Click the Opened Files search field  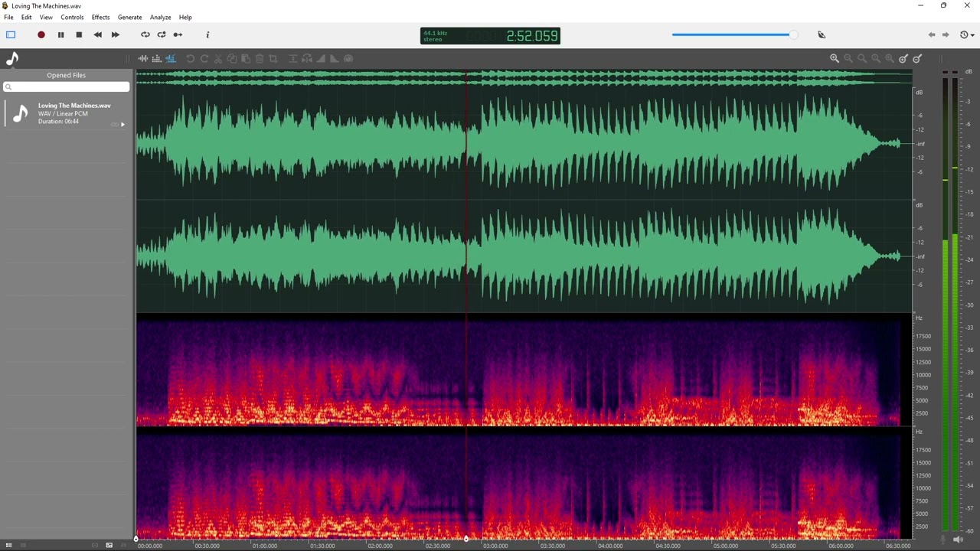(67, 86)
